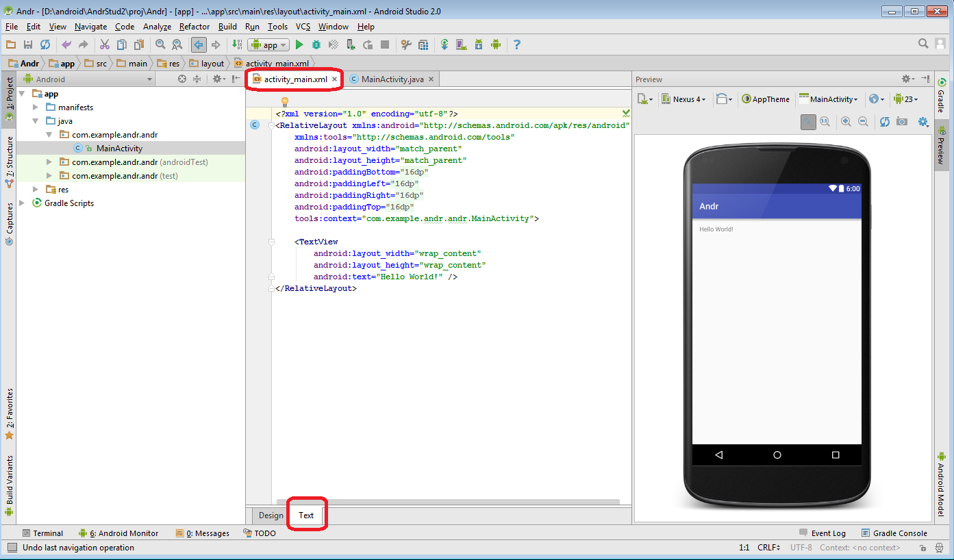954x560 pixels.
Task: Click Scroll from Source target icon
Action: click(182, 79)
